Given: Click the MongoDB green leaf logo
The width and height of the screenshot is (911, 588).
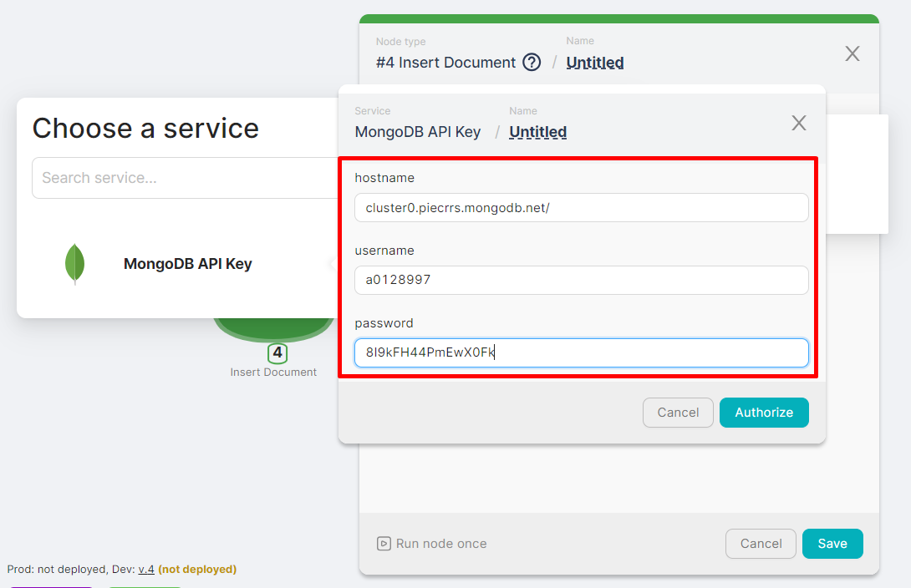Looking at the screenshot, I should 75,264.
